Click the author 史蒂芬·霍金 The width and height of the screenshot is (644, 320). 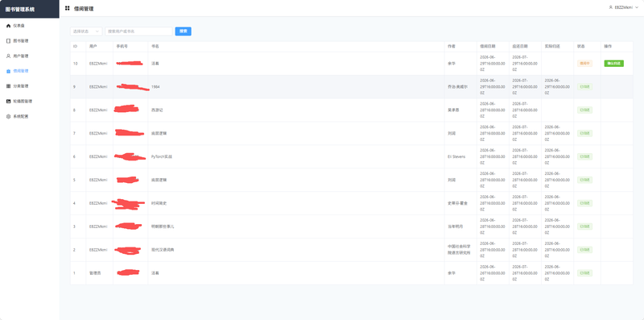[x=457, y=203]
